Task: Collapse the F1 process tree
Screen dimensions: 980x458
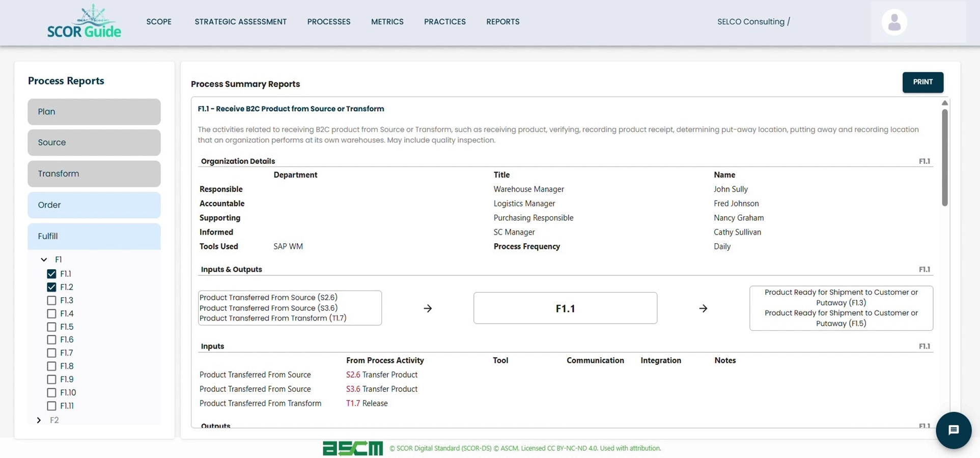Action: 43,259
